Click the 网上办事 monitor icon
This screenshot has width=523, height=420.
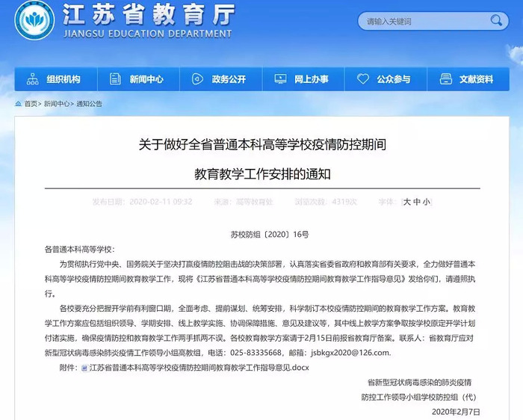(280, 79)
